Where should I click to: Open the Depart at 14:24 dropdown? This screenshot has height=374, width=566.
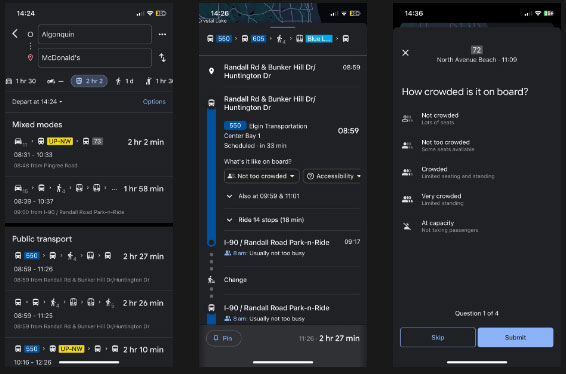click(x=37, y=102)
